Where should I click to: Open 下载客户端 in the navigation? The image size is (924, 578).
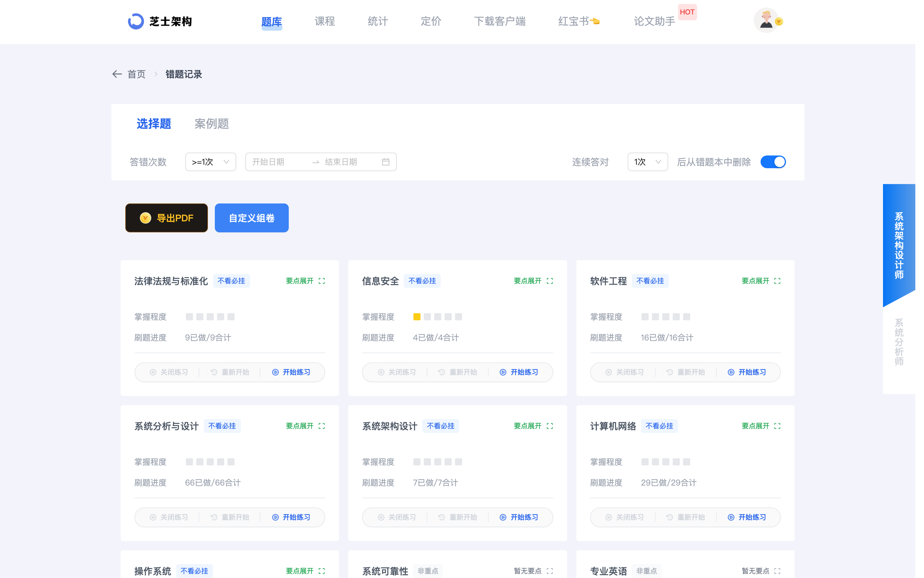click(x=500, y=21)
